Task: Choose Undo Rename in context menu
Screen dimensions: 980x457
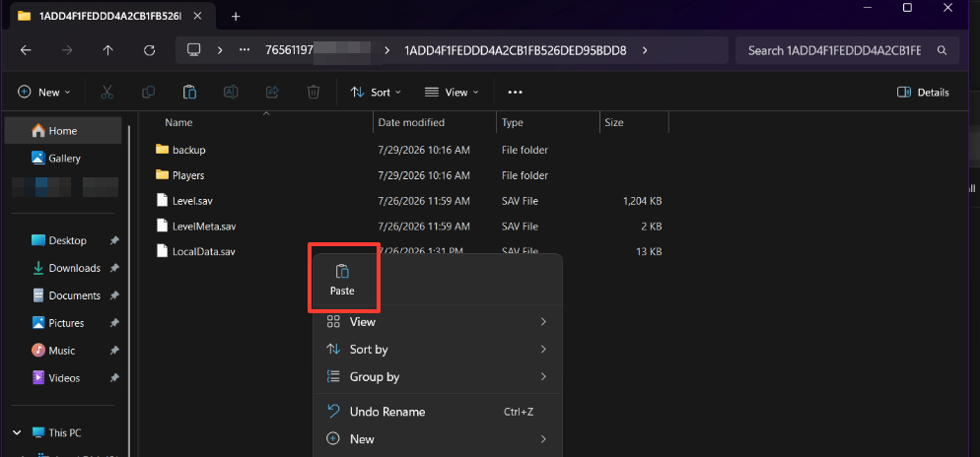Action: [437, 412]
